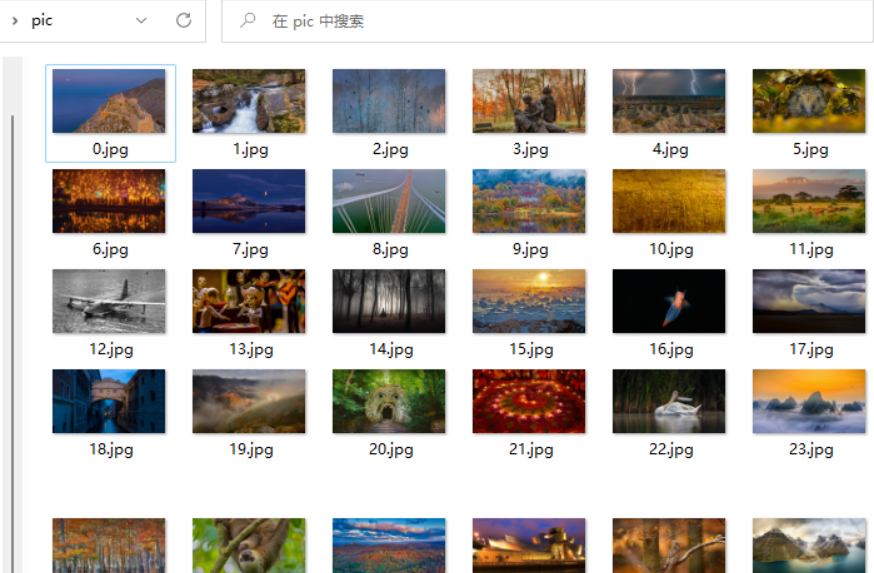This screenshot has height=573, width=874.
Task: Select swan image 22.jpg thumbnail
Action: pos(669,401)
